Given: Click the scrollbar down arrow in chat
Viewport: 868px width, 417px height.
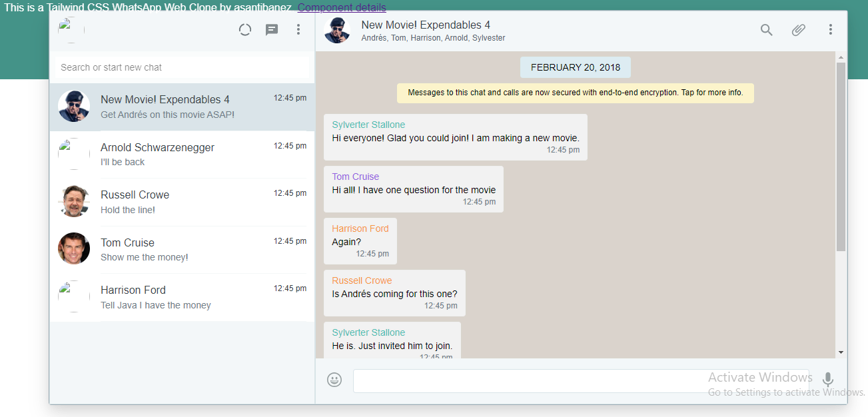Looking at the screenshot, I should (x=841, y=352).
